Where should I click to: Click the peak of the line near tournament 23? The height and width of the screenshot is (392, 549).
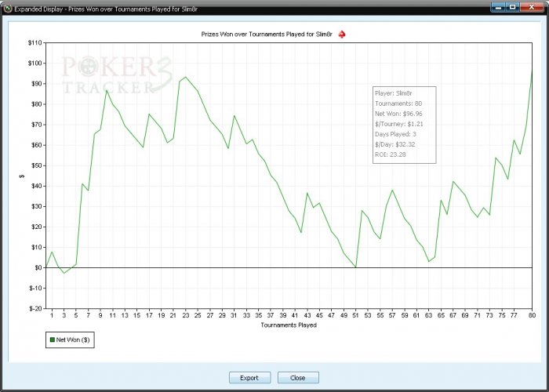[x=185, y=77]
